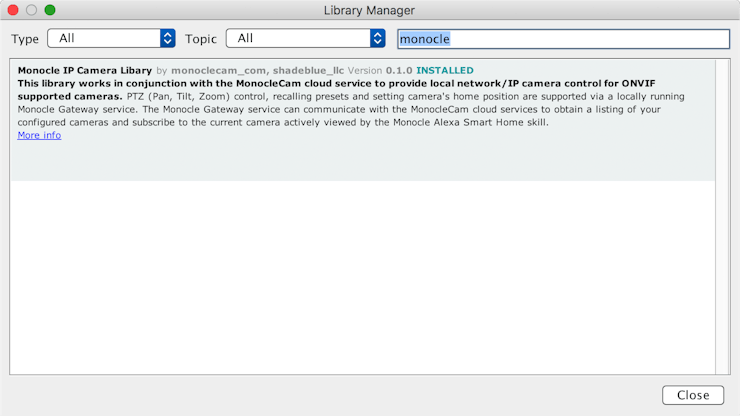The height and width of the screenshot is (416, 740).
Task: Click the Library Manager title bar
Action: [x=369, y=10]
